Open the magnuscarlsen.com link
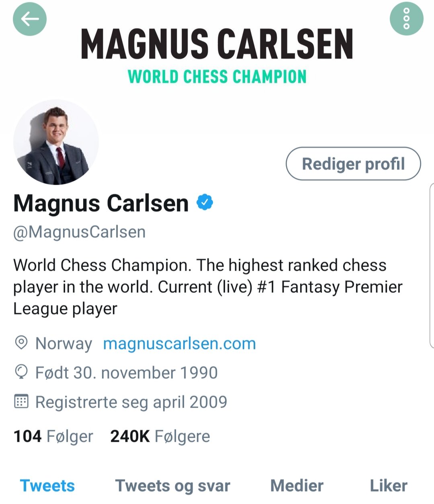Image resolution: width=434 pixels, height=504 pixels. (179, 344)
